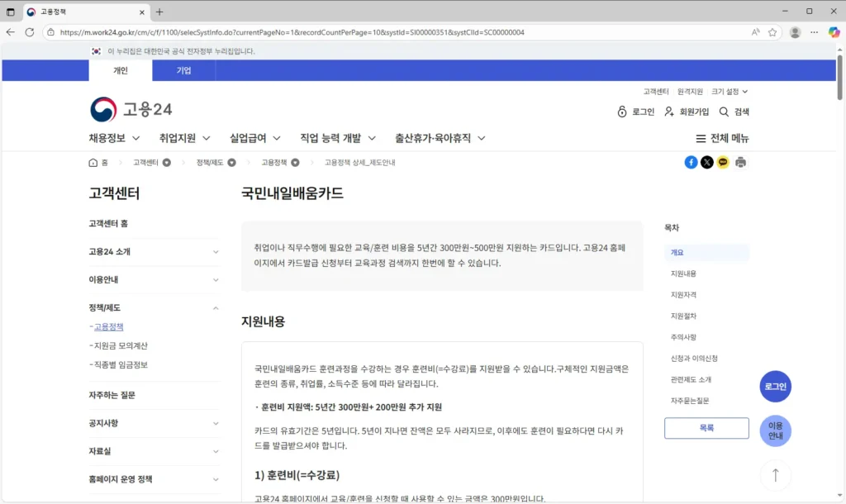Add page to favorites with star icon
This screenshot has height=504, width=846.
pyautogui.click(x=772, y=32)
